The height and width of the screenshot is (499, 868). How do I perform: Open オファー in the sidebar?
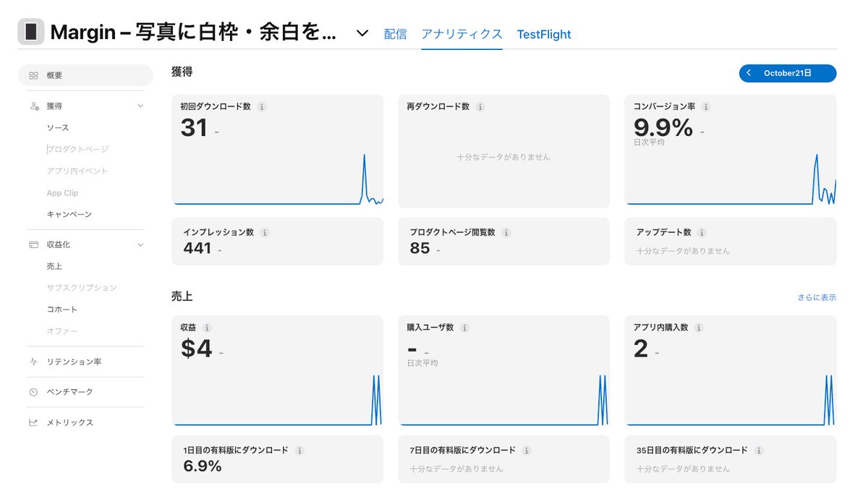coord(62,331)
